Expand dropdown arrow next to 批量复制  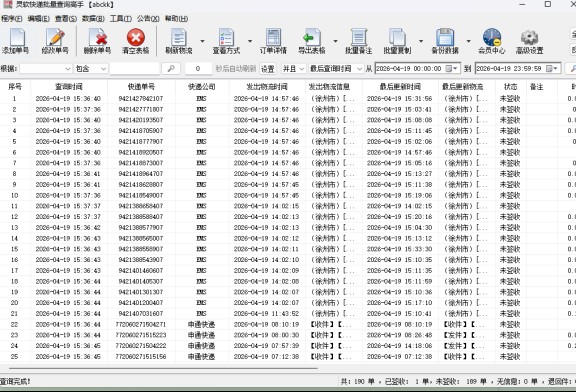tap(421, 41)
